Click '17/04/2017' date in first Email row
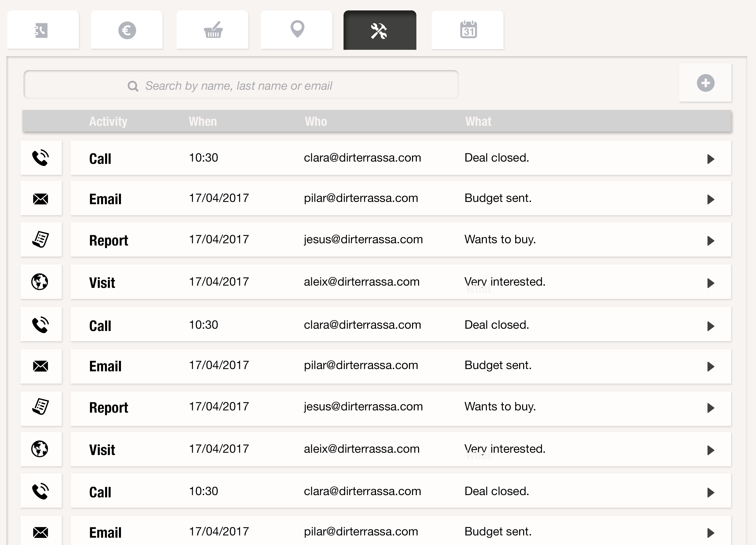Viewport: 756px width, 545px height. 219,198
